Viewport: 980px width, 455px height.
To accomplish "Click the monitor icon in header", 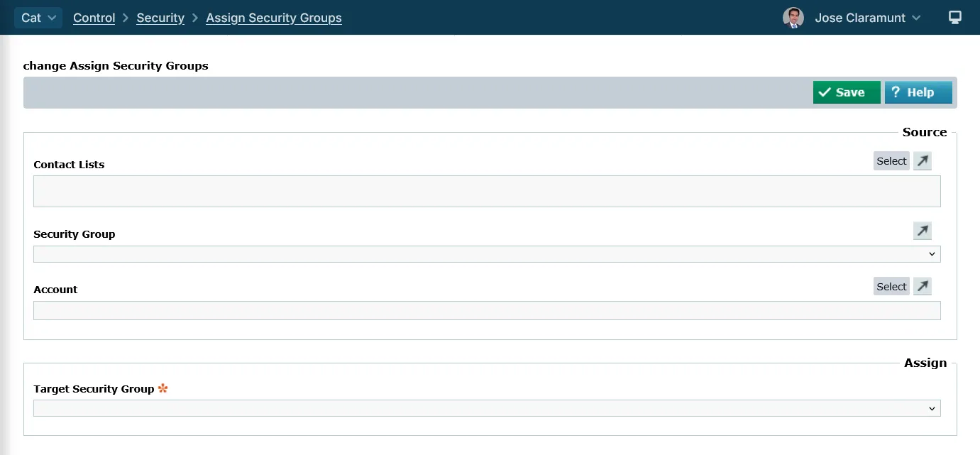I will pyautogui.click(x=955, y=18).
